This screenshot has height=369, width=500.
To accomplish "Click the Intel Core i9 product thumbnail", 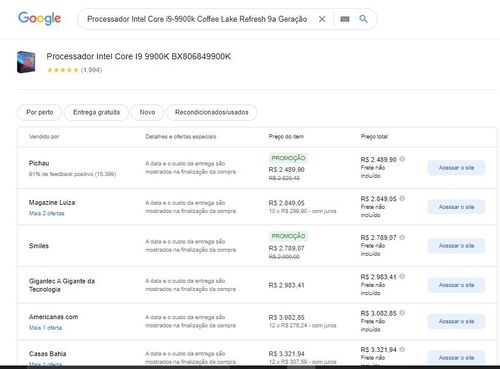I will pyautogui.click(x=26, y=62).
